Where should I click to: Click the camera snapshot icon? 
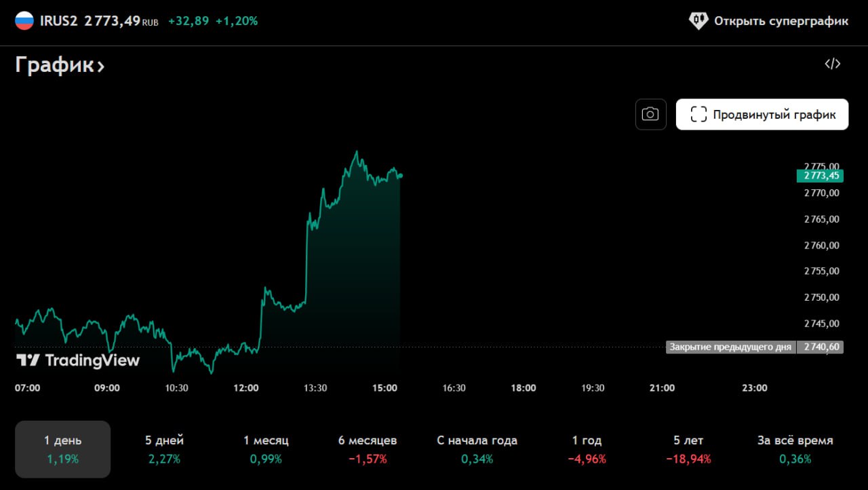[x=650, y=114]
